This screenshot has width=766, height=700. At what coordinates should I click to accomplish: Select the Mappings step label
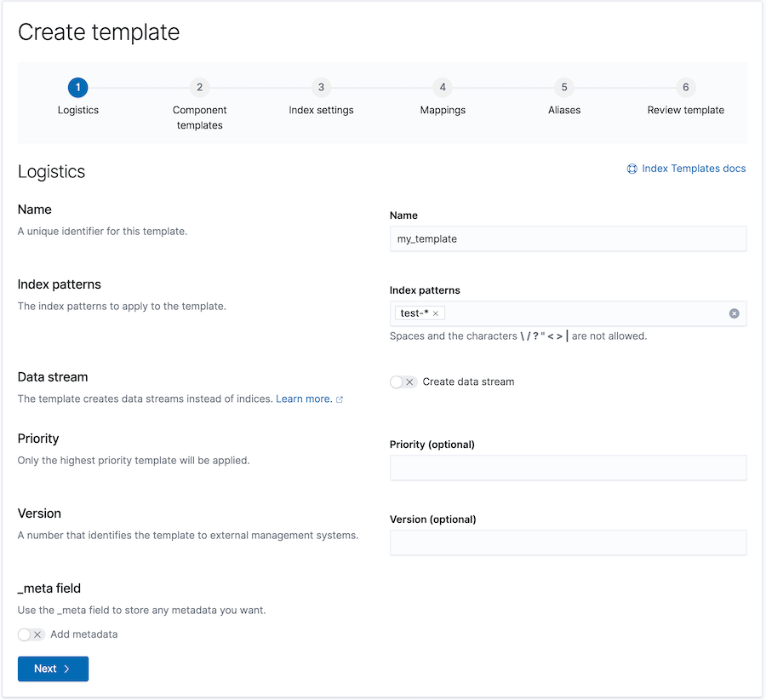pyautogui.click(x=442, y=110)
